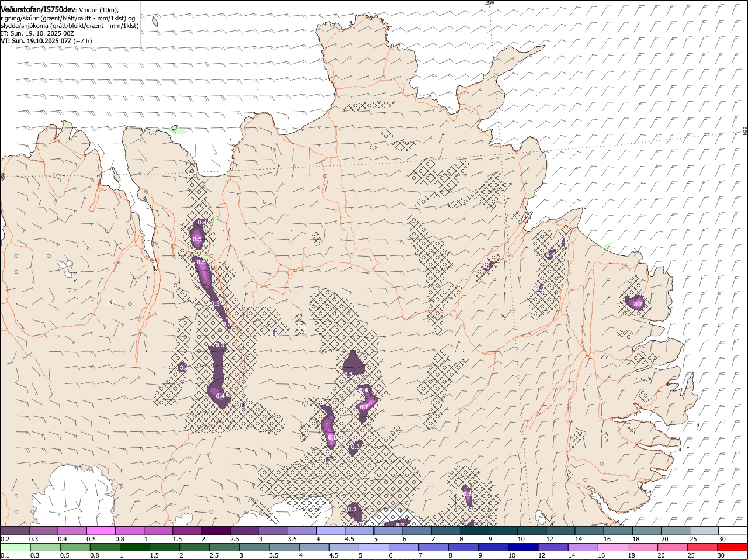The width and height of the screenshot is (748, 560).
Task: Click the Veðurstofan/IS750dev title text
Action: pos(38,10)
